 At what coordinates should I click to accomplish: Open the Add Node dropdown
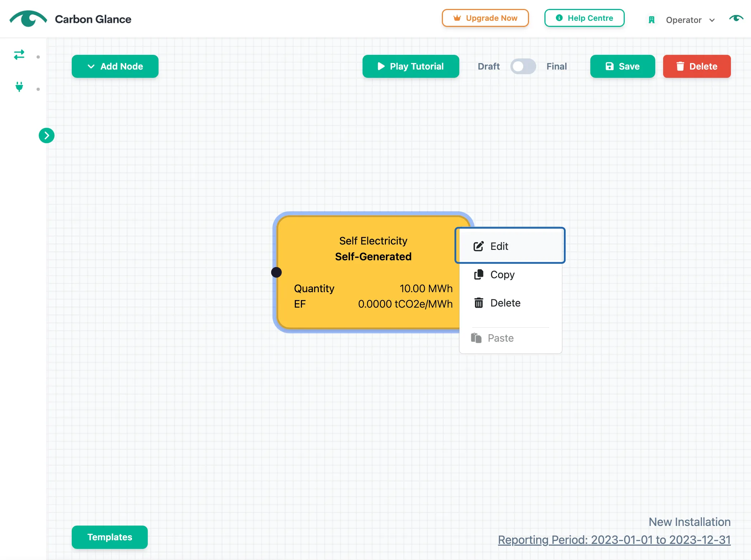point(115,66)
